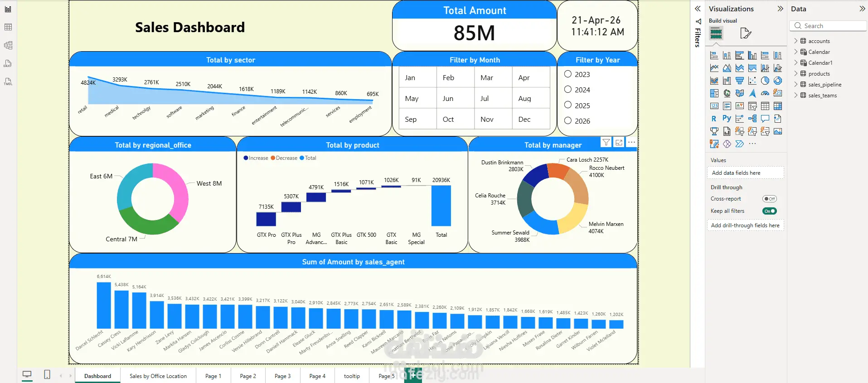Select the Q&A speech bubble visual
The height and width of the screenshot is (383, 868).
[x=765, y=119]
